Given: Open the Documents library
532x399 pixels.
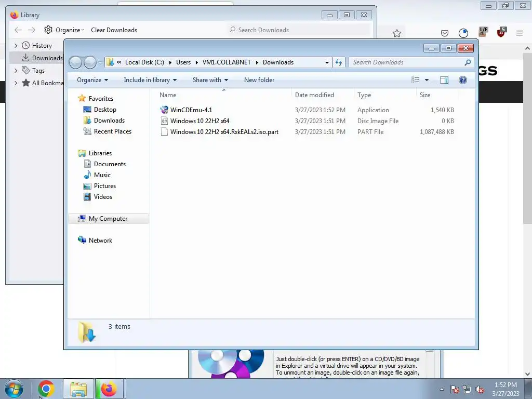Looking at the screenshot, I should tap(110, 164).
